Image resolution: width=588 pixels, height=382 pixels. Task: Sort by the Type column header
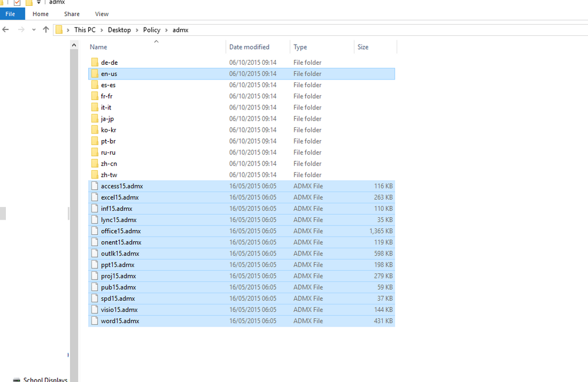click(x=300, y=47)
